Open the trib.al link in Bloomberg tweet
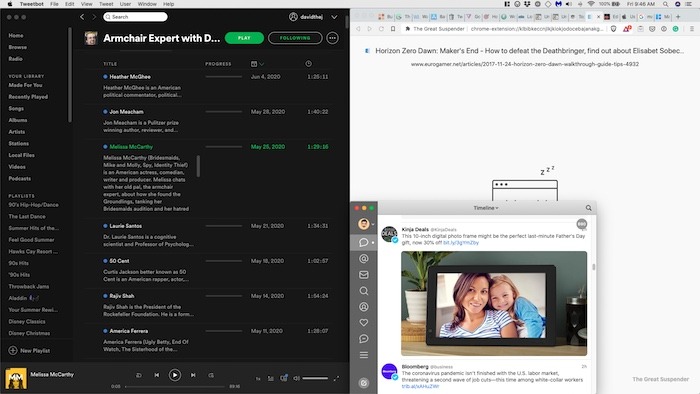 (x=420, y=386)
